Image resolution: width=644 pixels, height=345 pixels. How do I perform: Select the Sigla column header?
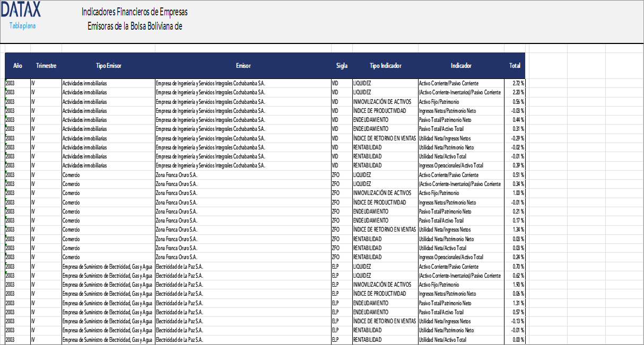[x=342, y=66]
